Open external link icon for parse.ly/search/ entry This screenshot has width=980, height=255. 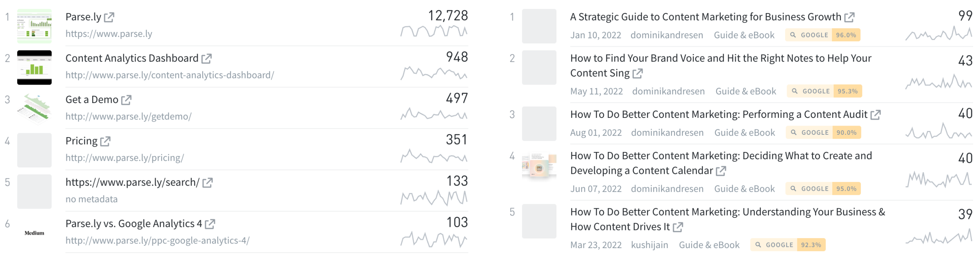coord(207,183)
